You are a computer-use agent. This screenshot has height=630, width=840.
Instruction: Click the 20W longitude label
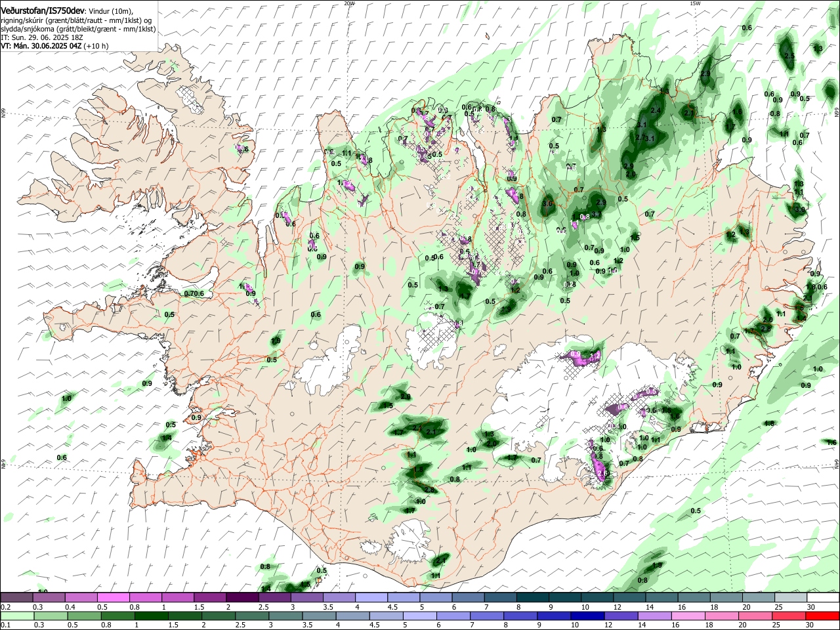pyautogui.click(x=349, y=3)
